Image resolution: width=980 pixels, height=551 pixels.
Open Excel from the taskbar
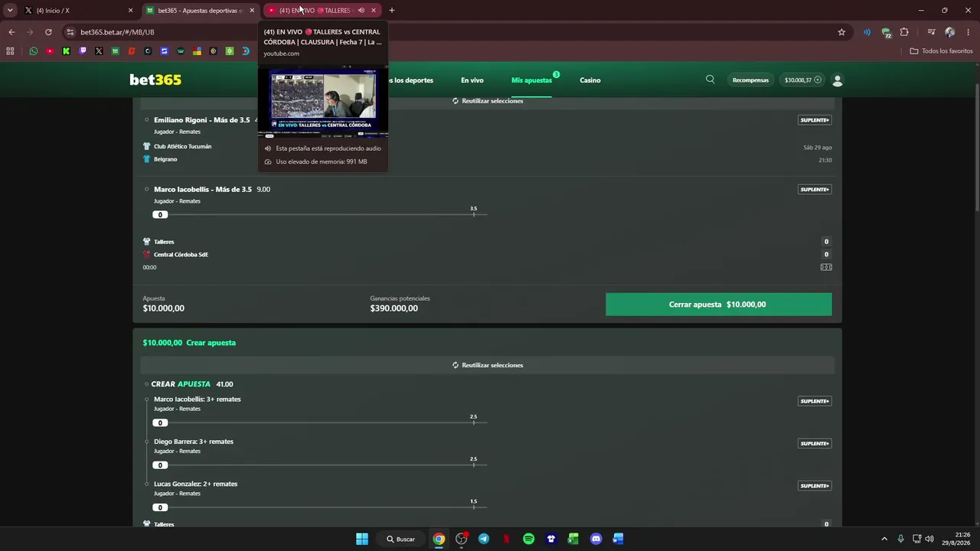click(x=573, y=539)
